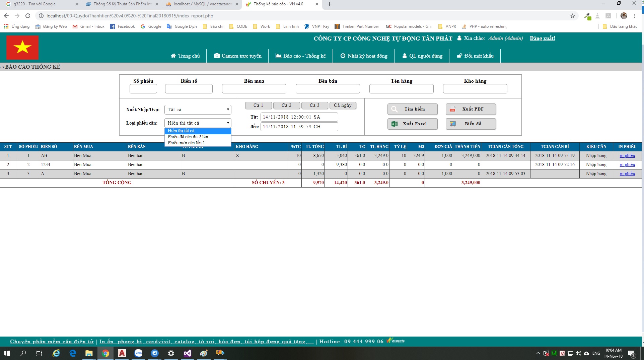Open the Windows Start menu
Screen dimensions: 644x360
coord(7,353)
